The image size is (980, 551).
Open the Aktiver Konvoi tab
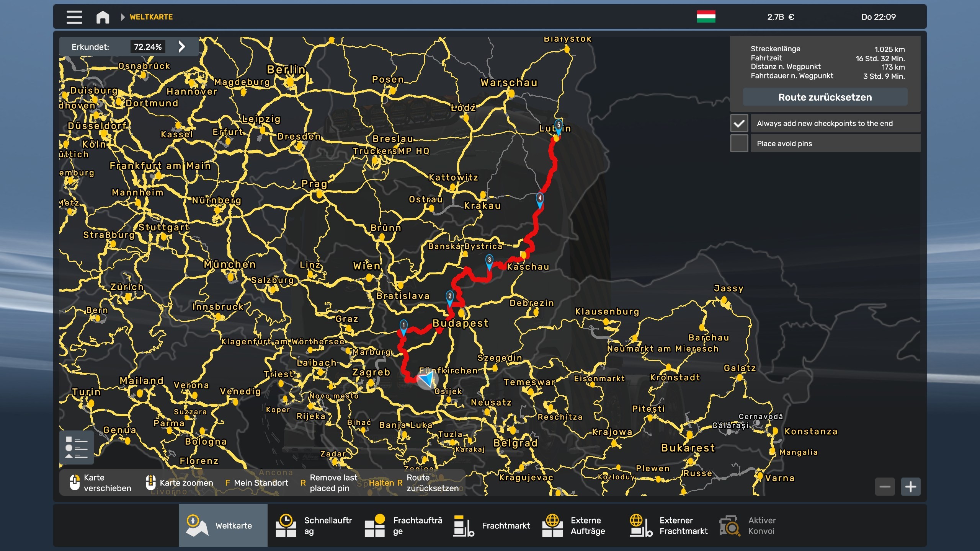pos(756,525)
